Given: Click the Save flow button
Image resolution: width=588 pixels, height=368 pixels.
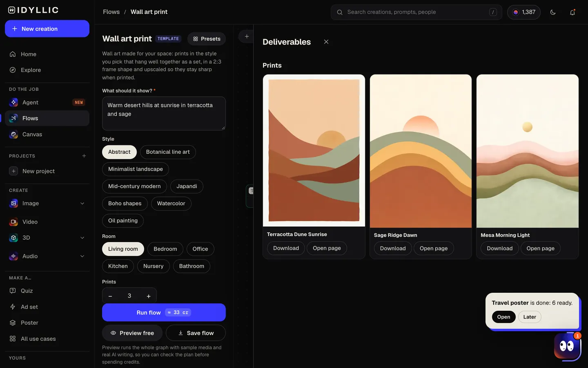Looking at the screenshot, I should click(196, 333).
